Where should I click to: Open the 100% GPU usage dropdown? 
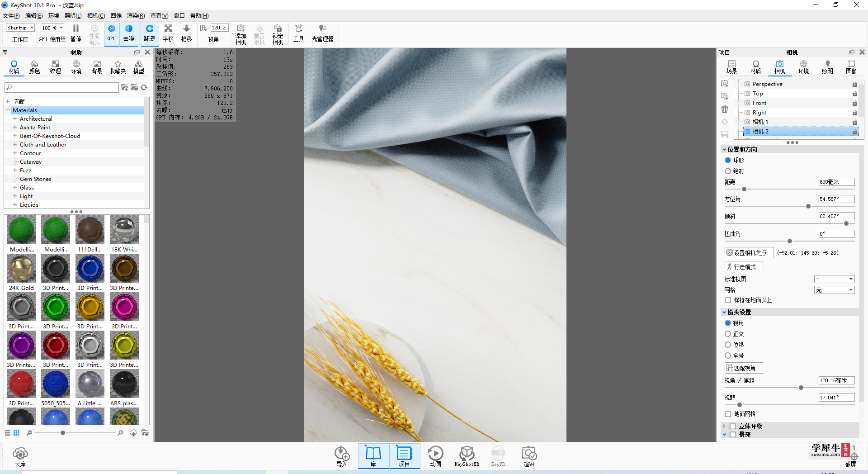pos(52,28)
